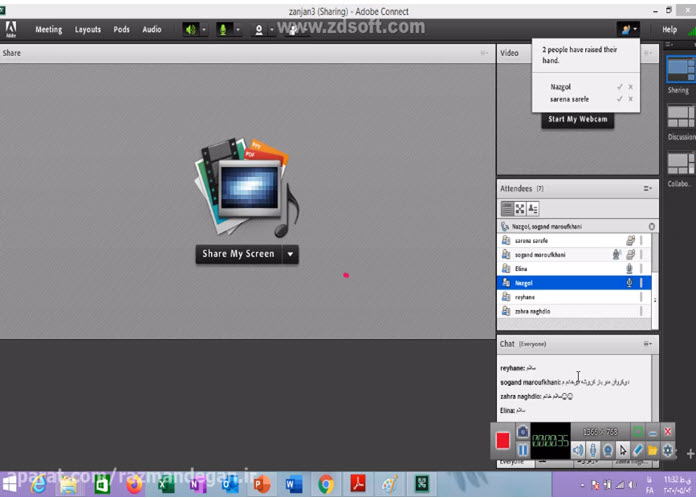Open the Chat pod options menu

click(648, 344)
